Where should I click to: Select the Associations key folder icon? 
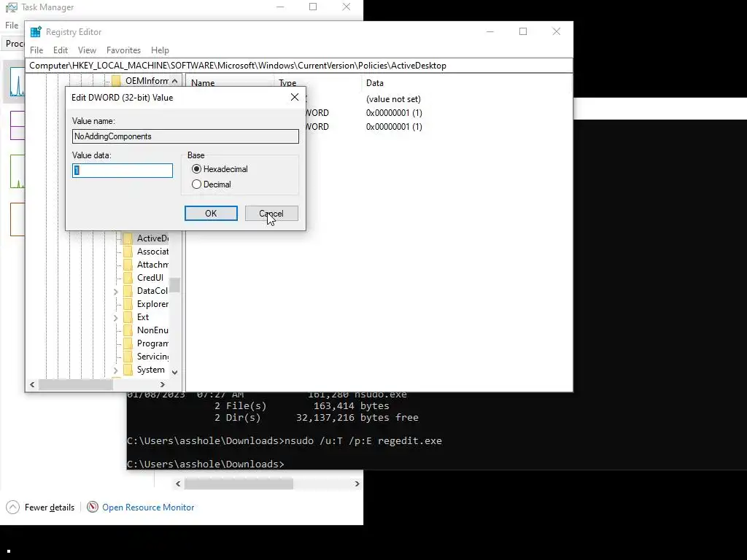(x=128, y=252)
